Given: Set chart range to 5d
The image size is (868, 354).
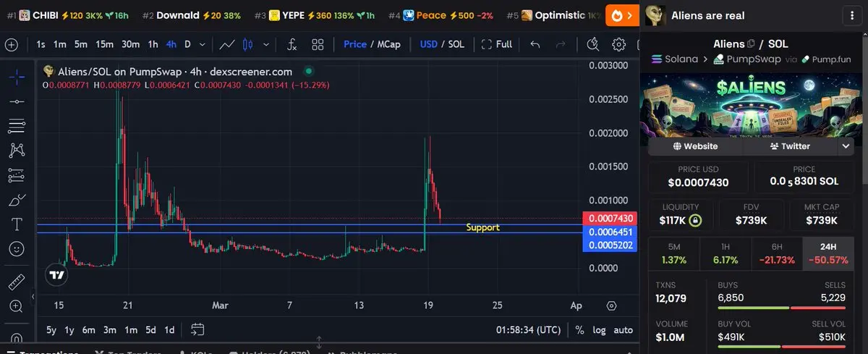Looking at the screenshot, I should tap(150, 329).
